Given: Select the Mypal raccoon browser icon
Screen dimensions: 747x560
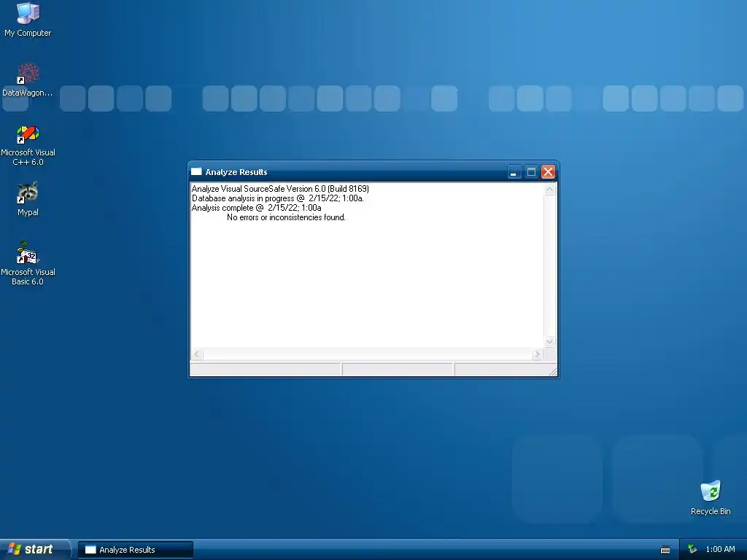Looking at the screenshot, I should point(28,199).
